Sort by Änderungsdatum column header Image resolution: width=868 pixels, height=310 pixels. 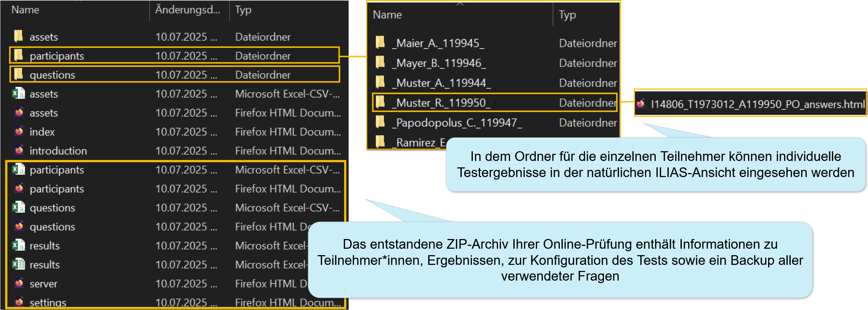tap(188, 10)
